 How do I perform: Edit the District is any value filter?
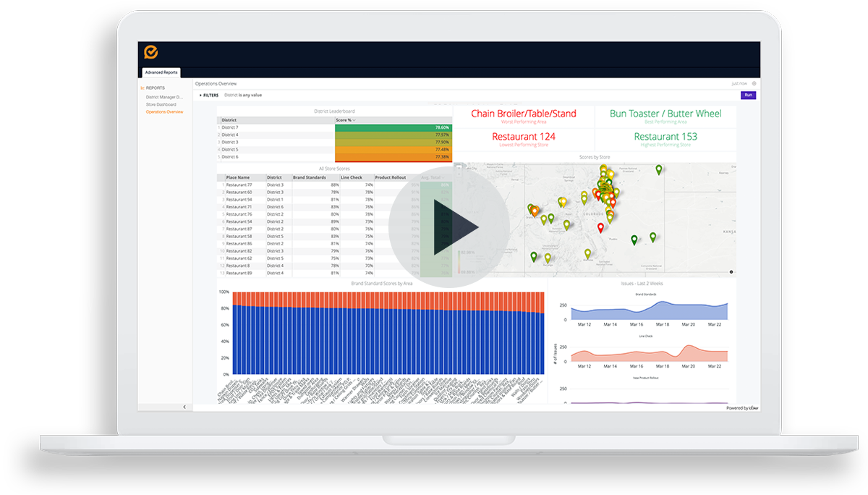coord(242,95)
